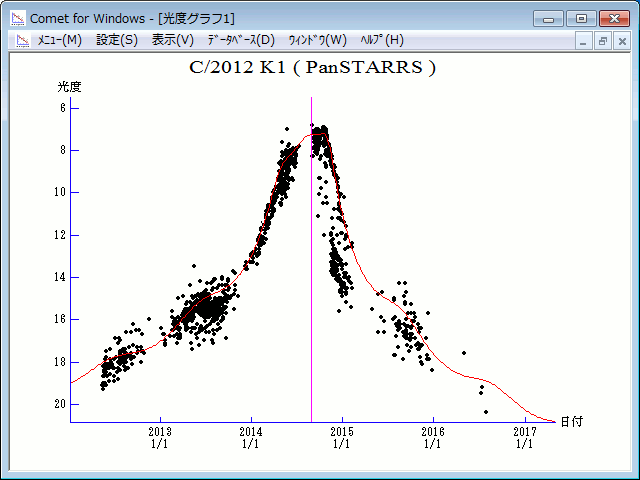Viewport: 640px width, 480px height.
Task: Click the 2013 1/1 date label
Action: click(160, 437)
